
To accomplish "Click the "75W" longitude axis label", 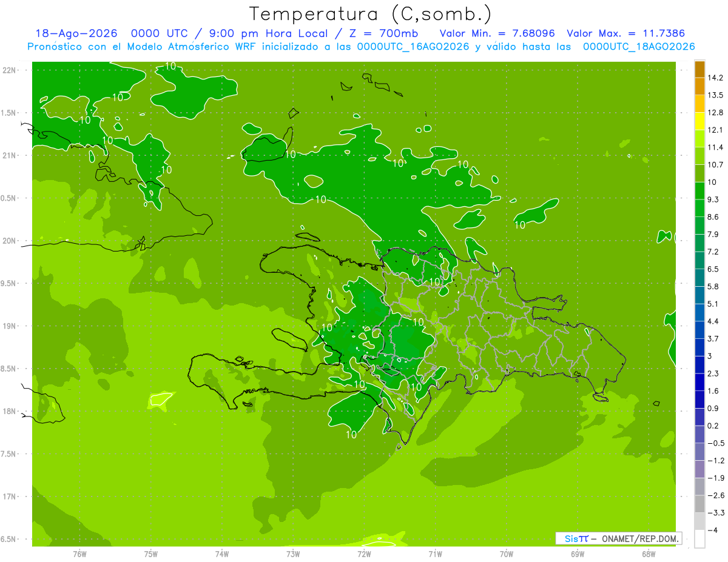I will click(151, 554).
